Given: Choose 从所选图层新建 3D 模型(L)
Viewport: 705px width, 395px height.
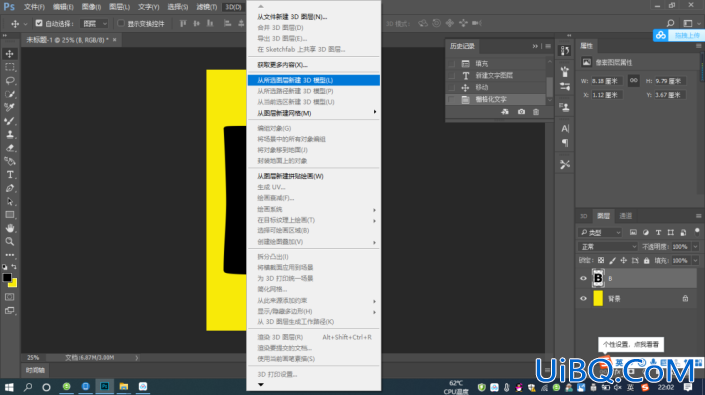Looking at the screenshot, I should pos(314,80).
